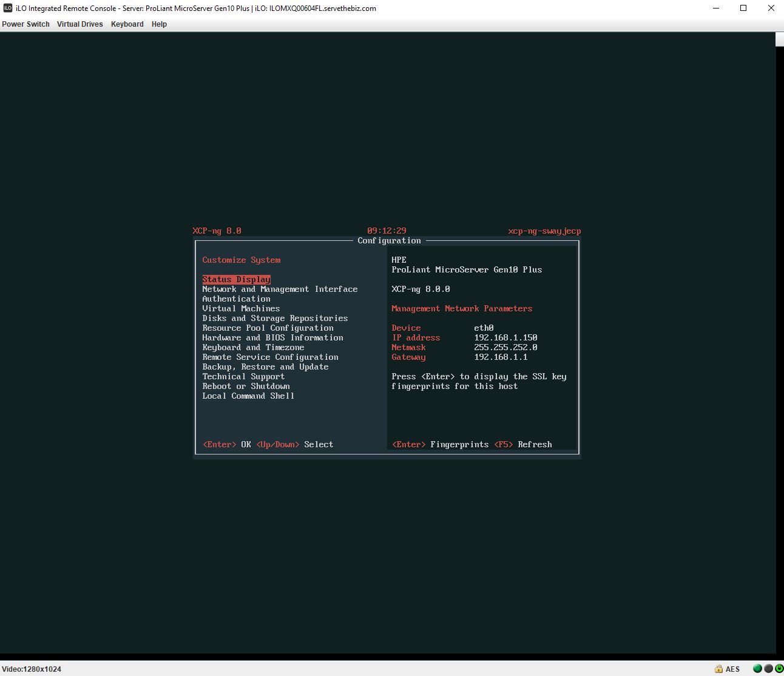Click the first green status indicator light
Screen dimensions: 784x676
(x=757, y=669)
